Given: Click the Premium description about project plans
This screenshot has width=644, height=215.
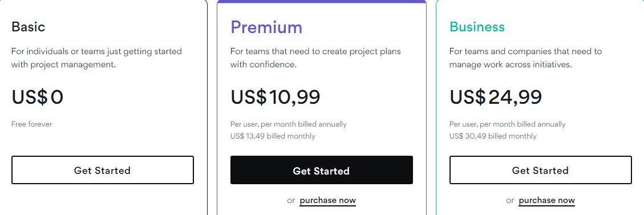Looking at the screenshot, I should click(315, 58).
